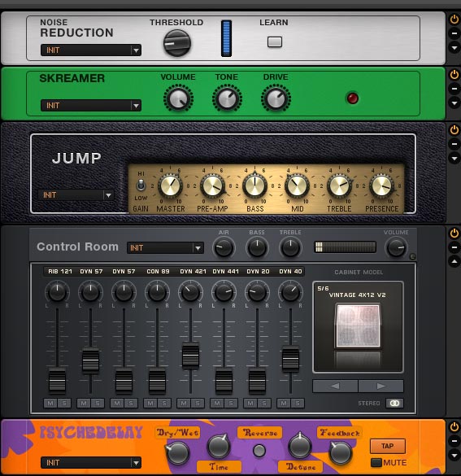
Task: Mute the RIB 121 microphone channel
Action: click(x=50, y=403)
